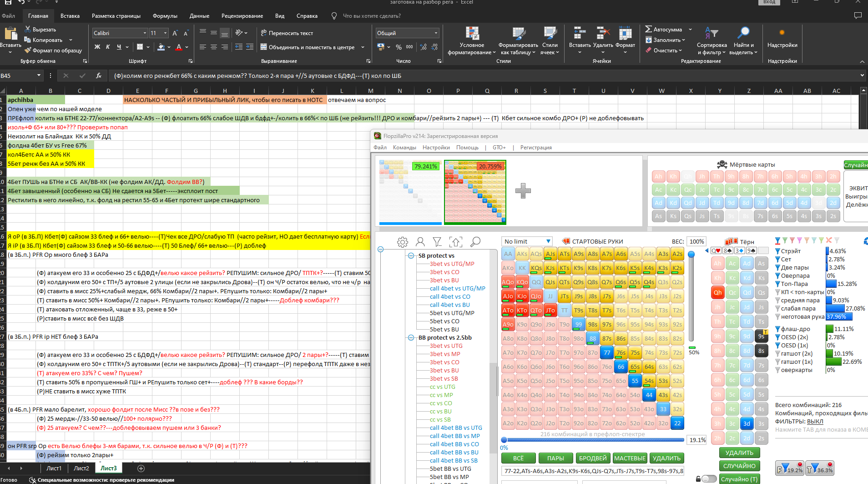
Task: Click Excel italic К button
Action: pos(108,47)
